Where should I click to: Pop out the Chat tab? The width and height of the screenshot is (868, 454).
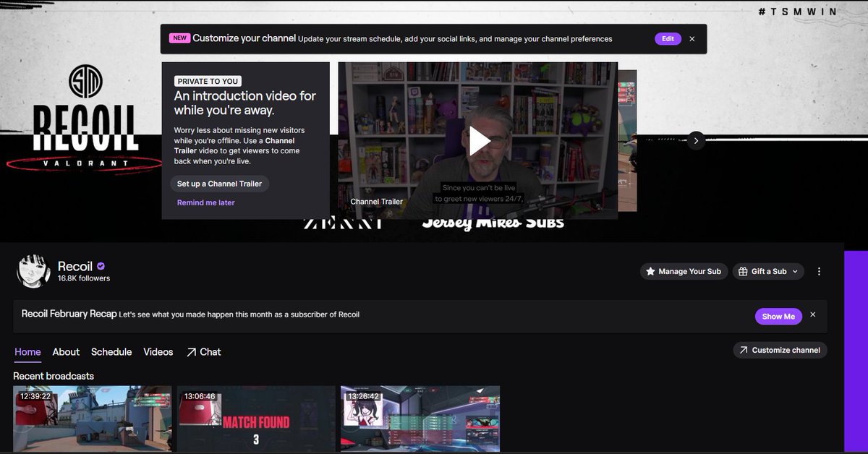(203, 352)
